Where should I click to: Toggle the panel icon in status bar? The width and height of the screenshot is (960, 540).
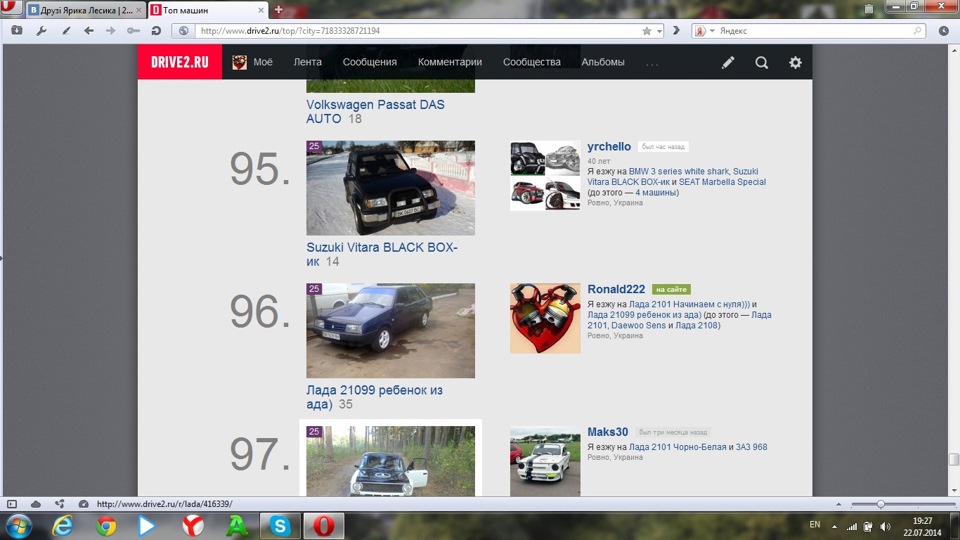[12, 504]
